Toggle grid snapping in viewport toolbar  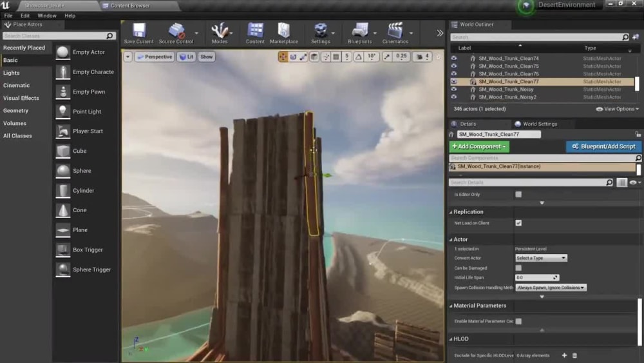pos(336,57)
